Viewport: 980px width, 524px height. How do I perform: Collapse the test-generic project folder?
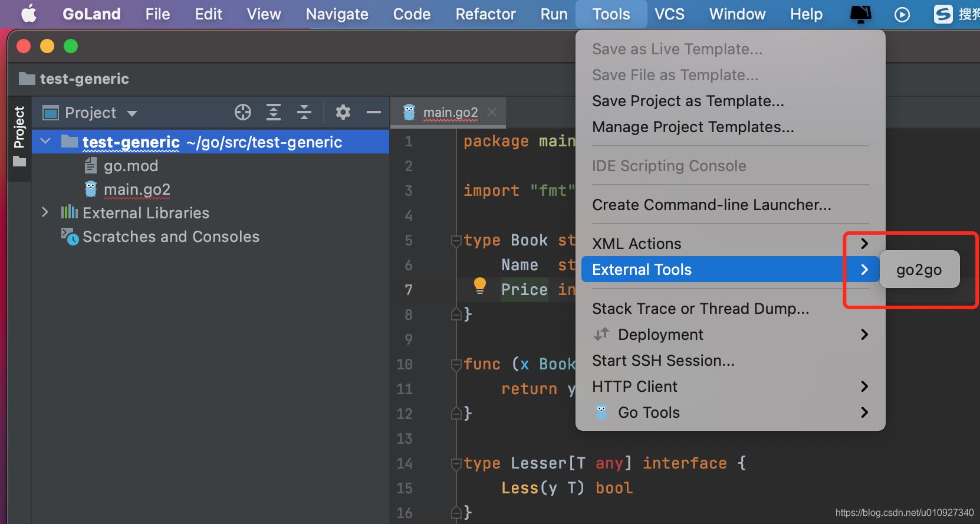[x=45, y=142]
